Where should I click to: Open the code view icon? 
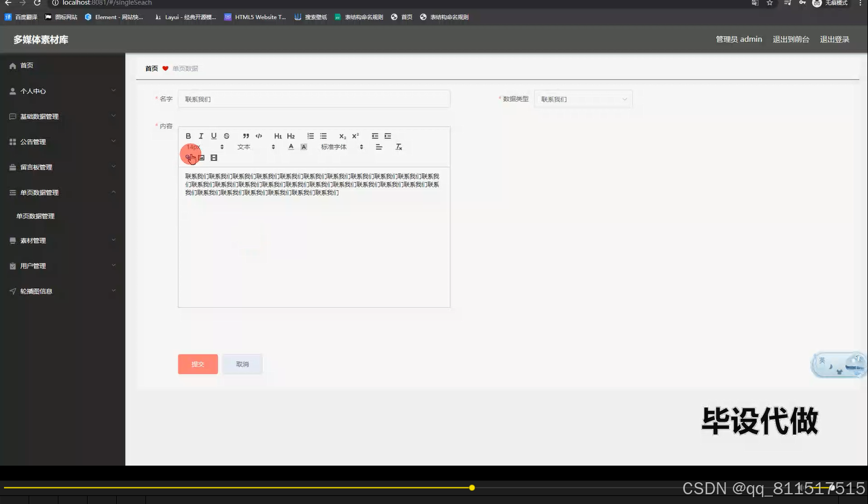click(x=259, y=136)
